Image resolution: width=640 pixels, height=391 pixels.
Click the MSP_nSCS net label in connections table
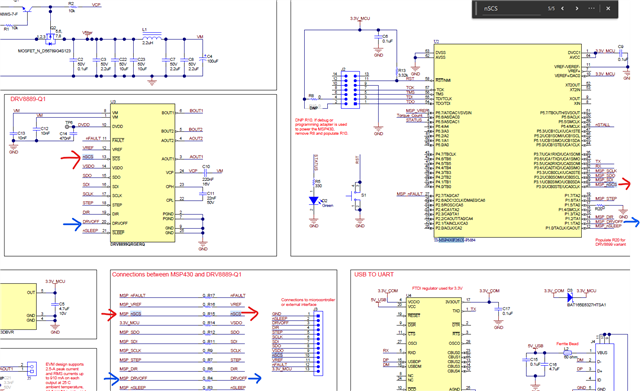point(130,314)
